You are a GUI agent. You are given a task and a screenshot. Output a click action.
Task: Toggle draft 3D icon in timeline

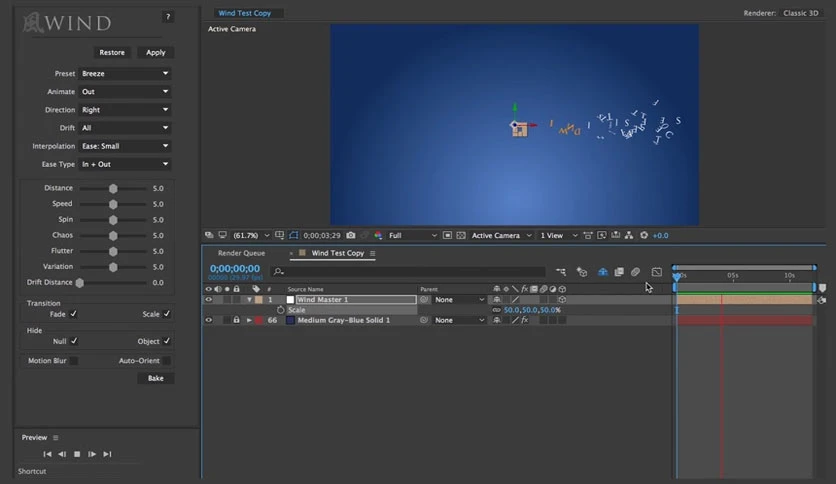[582, 272]
